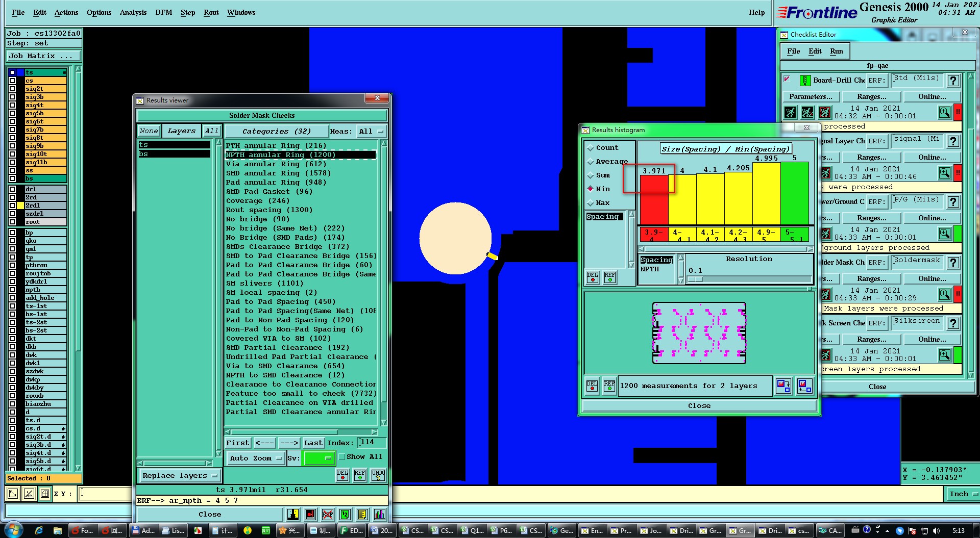The image size is (980, 538).
Task: Click second runner icon in Board-Drill check
Action: point(807,112)
